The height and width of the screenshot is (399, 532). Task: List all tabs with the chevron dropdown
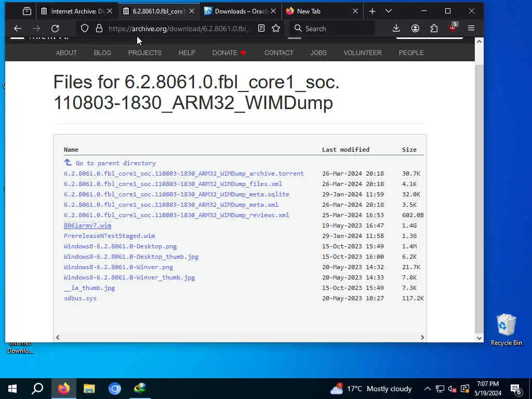[x=389, y=11]
